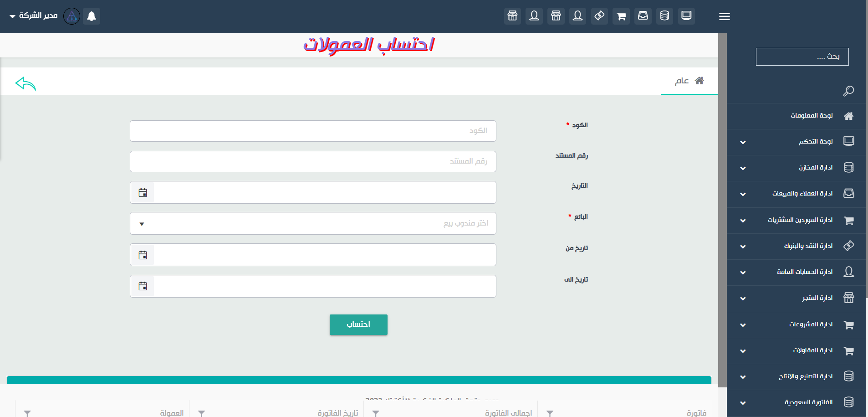Screen dimensions: 868x417
Task: Click the user icon near the left end of the top toolbar
Action: coord(534,16)
